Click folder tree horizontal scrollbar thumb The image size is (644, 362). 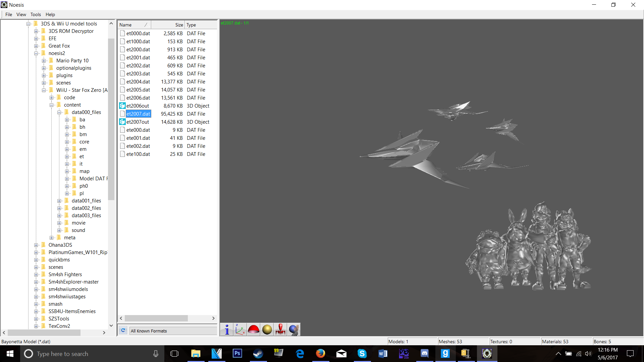coord(44,333)
